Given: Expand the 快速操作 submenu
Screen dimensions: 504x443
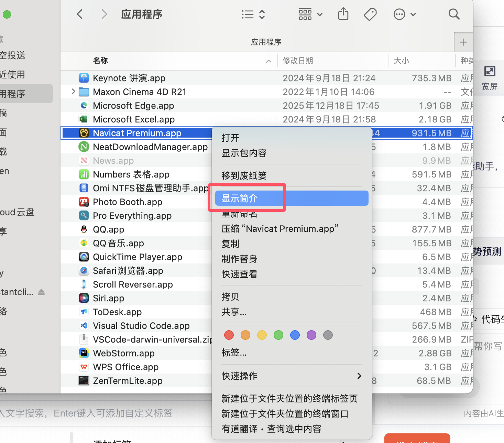Looking at the screenshot, I should tap(292, 376).
